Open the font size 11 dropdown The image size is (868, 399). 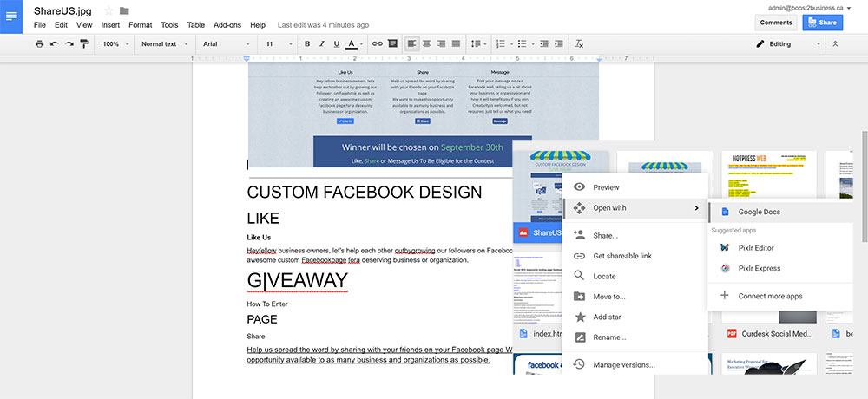(279, 43)
